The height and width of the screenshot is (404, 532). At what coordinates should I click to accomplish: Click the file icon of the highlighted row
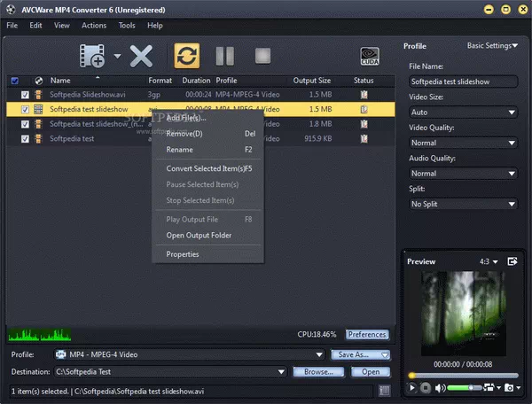pos(38,109)
